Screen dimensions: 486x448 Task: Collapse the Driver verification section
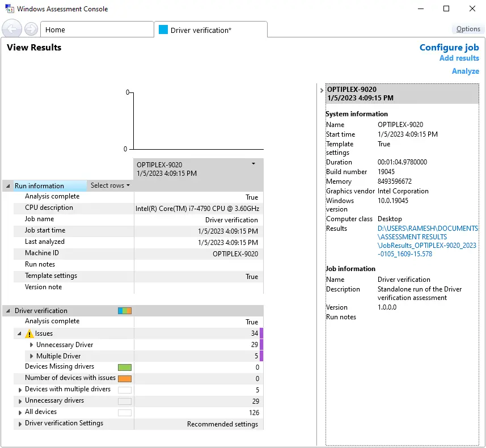point(8,311)
